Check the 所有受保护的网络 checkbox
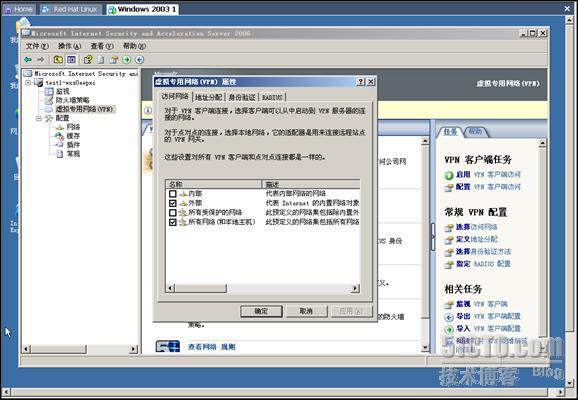 pos(173,213)
